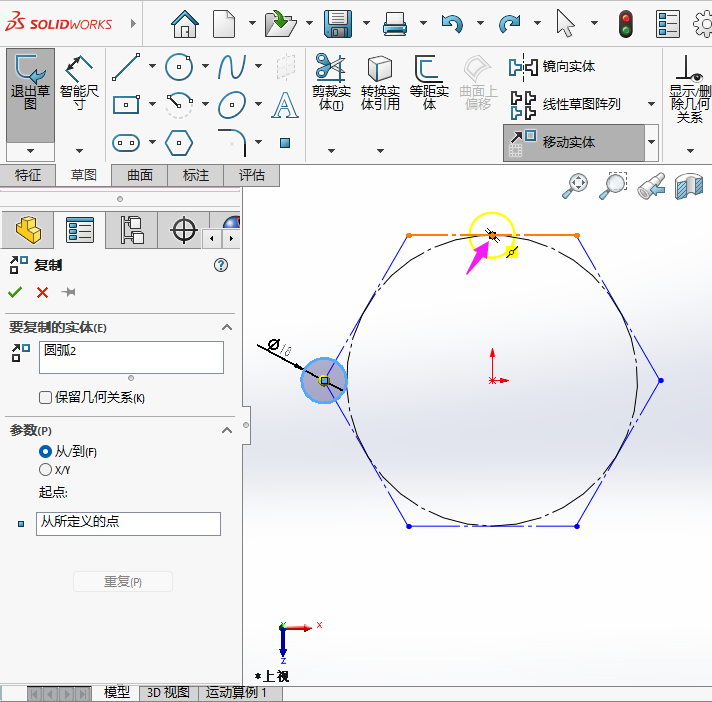This screenshot has height=702, width=712.
Task: Expand the 移动实体 dropdown arrow
Action: 652,143
